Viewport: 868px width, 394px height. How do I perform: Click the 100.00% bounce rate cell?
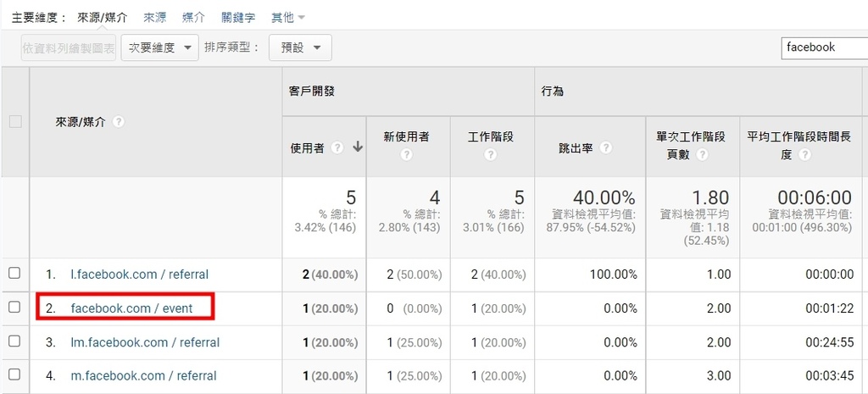[614, 274]
